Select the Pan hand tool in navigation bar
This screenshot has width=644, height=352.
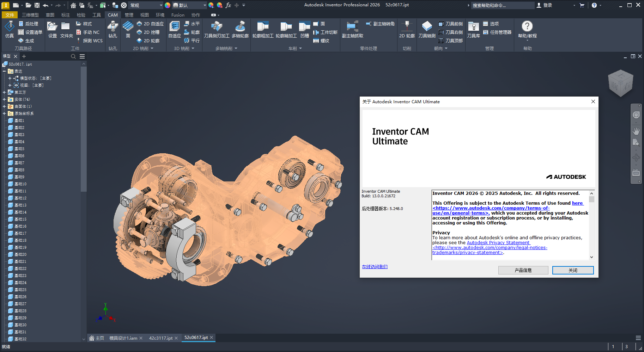[x=636, y=131]
